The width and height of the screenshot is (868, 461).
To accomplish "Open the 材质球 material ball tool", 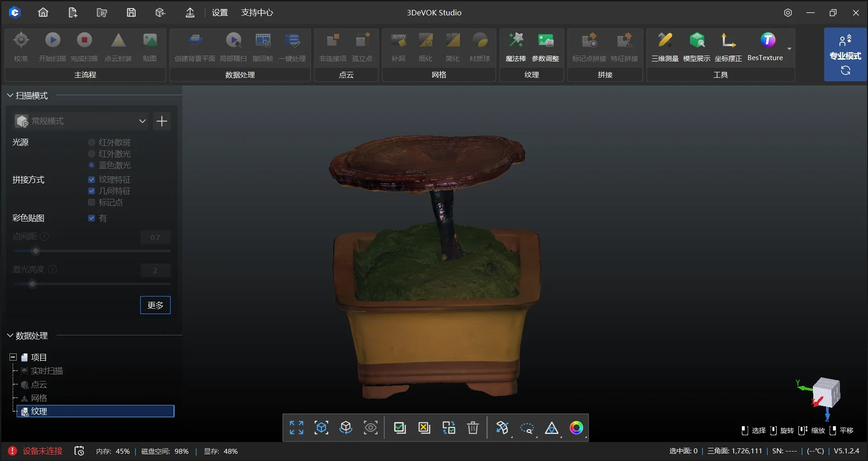I will pyautogui.click(x=480, y=47).
